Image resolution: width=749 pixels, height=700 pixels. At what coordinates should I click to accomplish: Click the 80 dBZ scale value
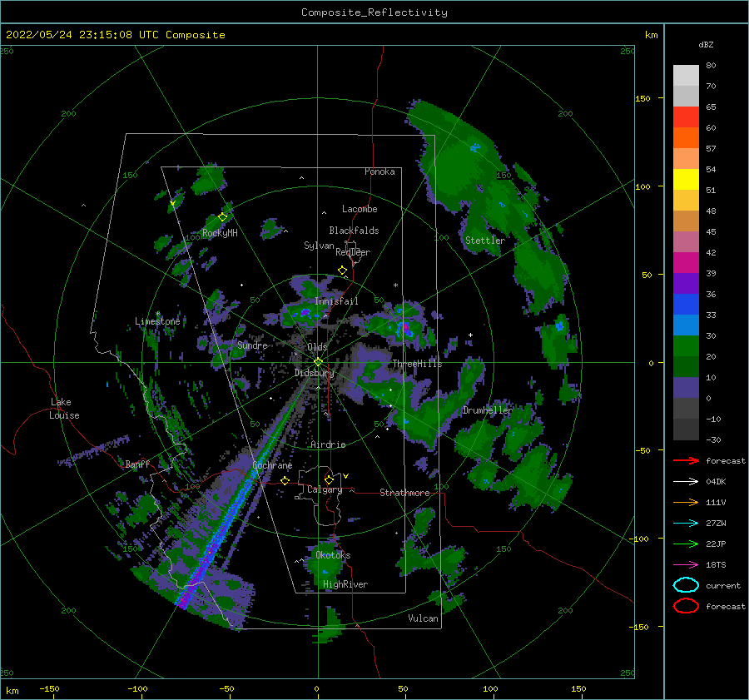[x=711, y=66]
